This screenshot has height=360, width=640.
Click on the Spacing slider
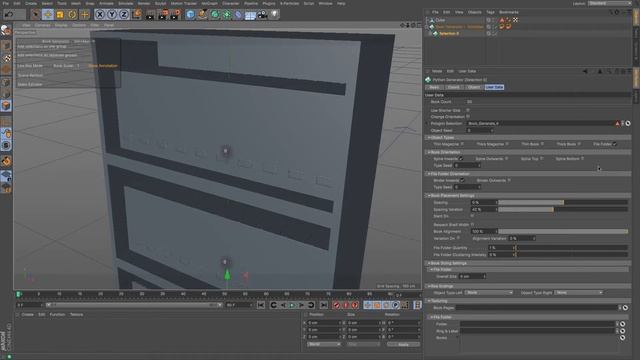tap(563, 202)
